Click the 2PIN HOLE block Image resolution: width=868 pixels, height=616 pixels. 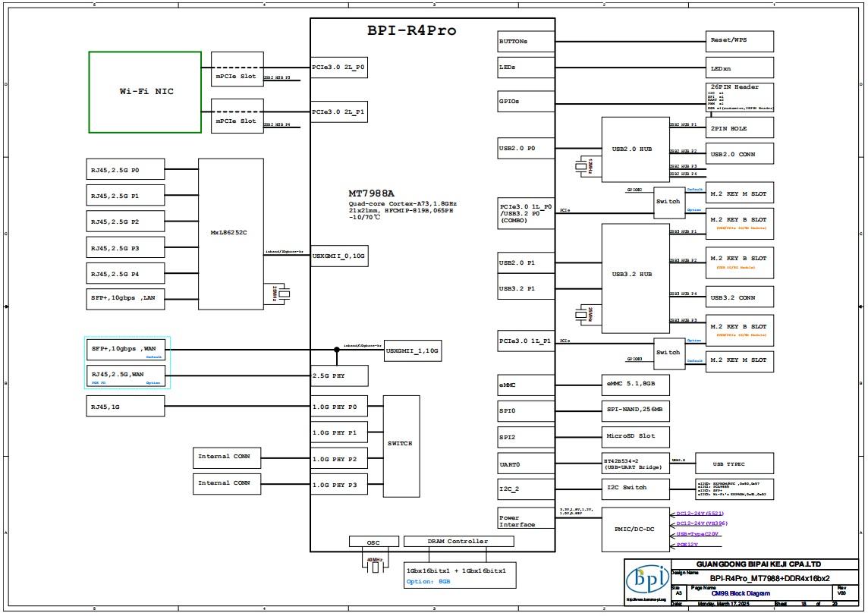click(x=740, y=128)
